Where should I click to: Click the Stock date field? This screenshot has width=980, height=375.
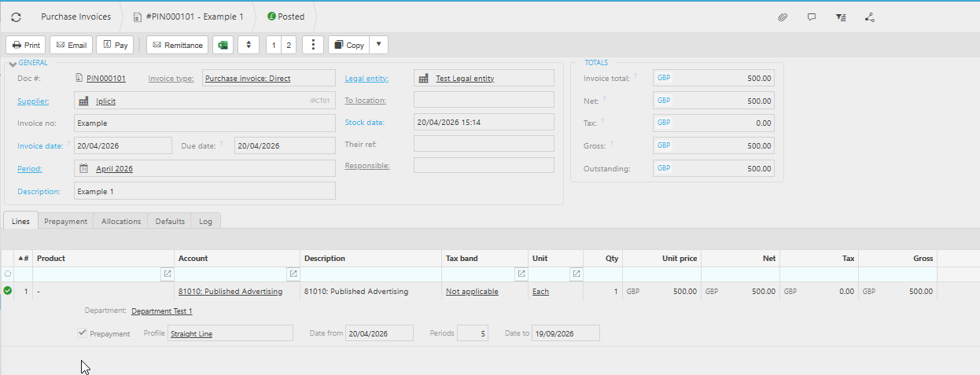[x=484, y=123]
